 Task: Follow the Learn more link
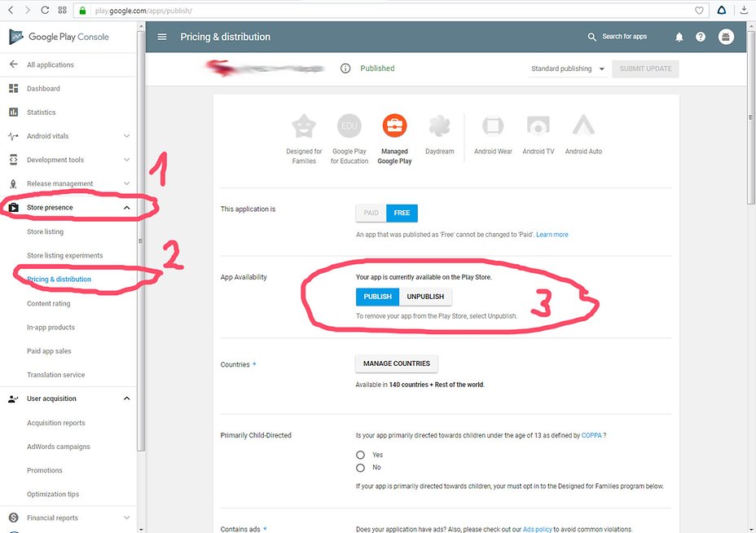[x=552, y=235]
